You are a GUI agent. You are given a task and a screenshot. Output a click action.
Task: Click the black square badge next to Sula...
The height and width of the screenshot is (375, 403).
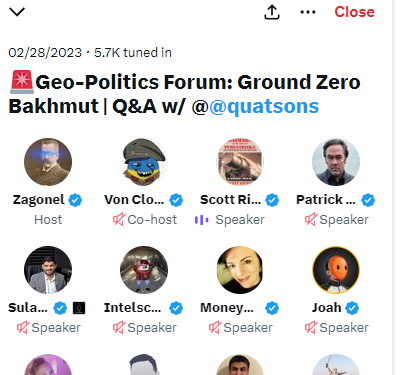[79, 308]
